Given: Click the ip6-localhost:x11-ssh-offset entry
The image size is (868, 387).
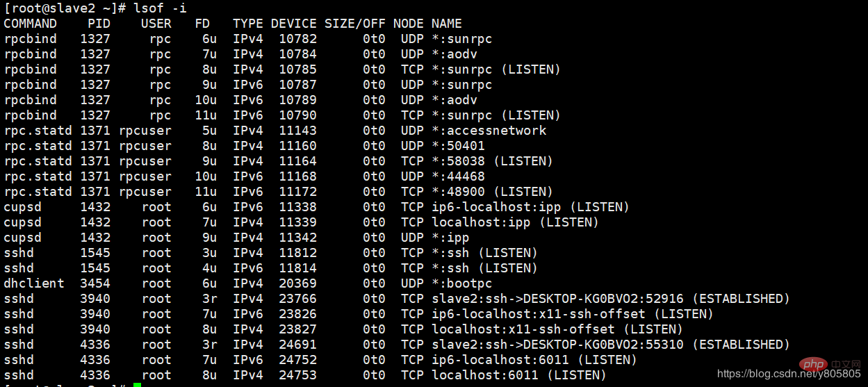Looking at the screenshot, I should (x=538, y=314).
